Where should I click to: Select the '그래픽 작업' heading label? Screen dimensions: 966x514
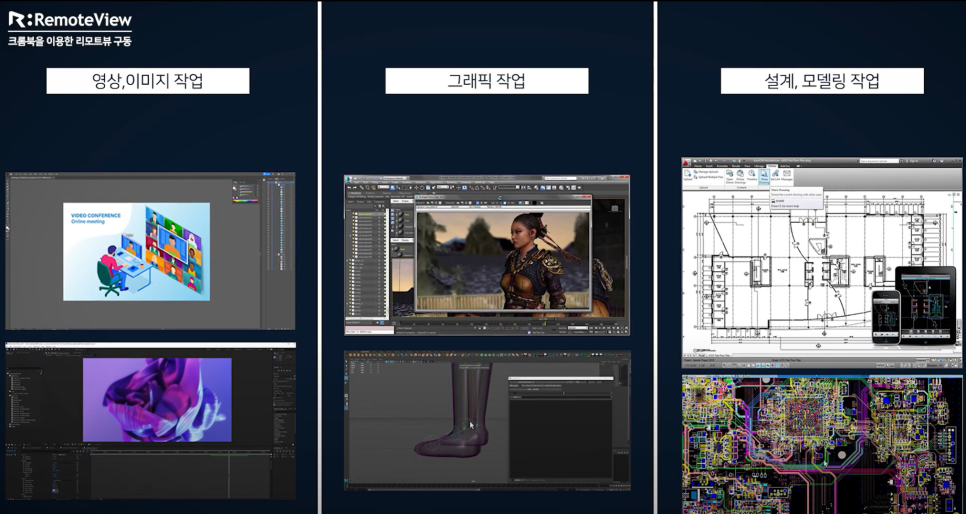(487, 81)
